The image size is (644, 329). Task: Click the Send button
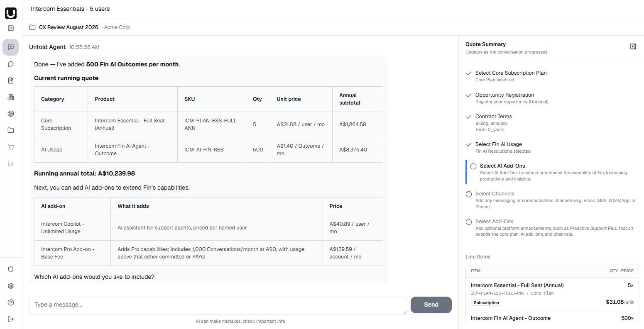431,305
